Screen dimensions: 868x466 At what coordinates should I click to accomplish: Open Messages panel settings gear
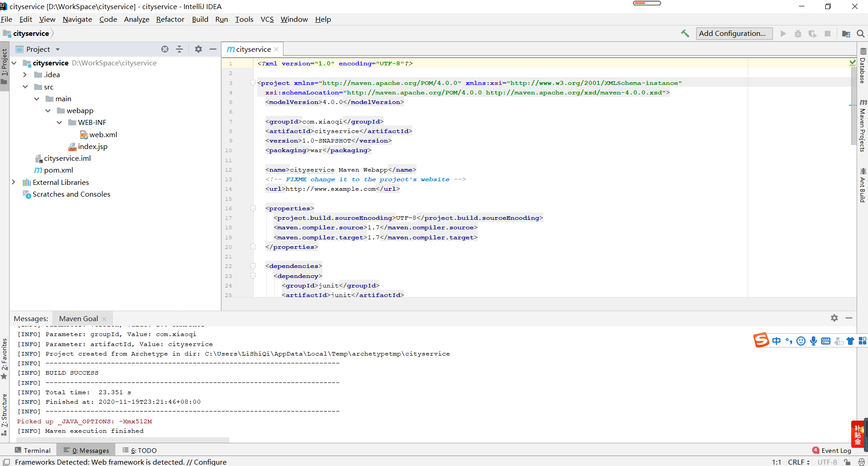(x=834, y=318)
